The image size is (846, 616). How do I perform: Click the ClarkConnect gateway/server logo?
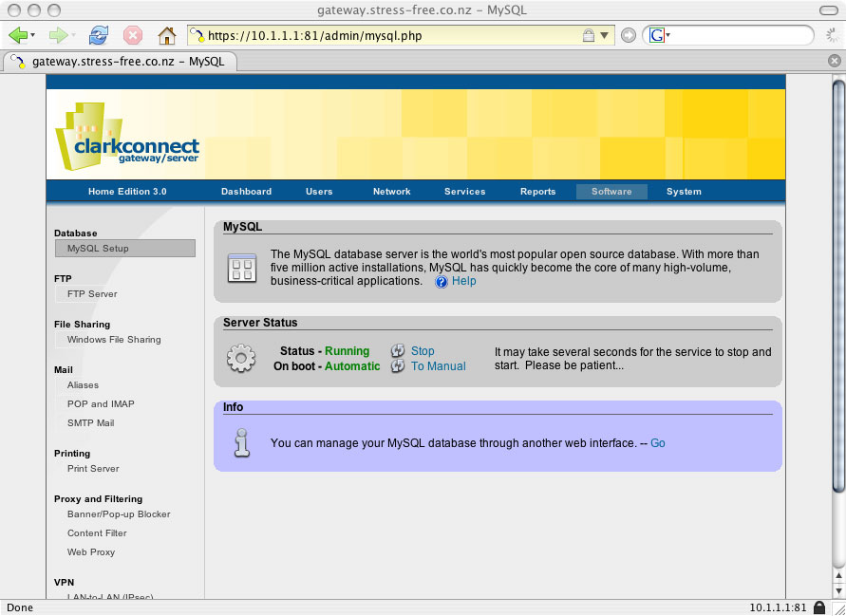coord(127,137)
